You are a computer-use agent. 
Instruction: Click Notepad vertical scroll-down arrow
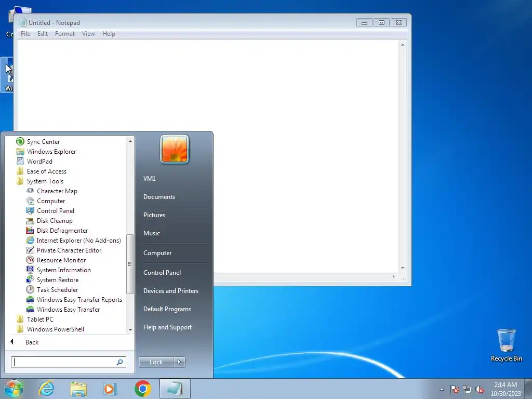click(x=403, y=268)
